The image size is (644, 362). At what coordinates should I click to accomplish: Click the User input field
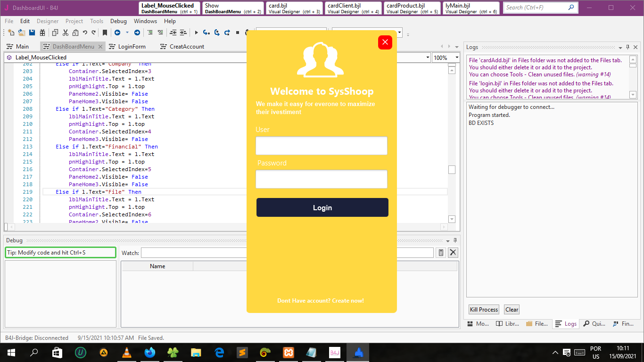[x=322, y=146]
